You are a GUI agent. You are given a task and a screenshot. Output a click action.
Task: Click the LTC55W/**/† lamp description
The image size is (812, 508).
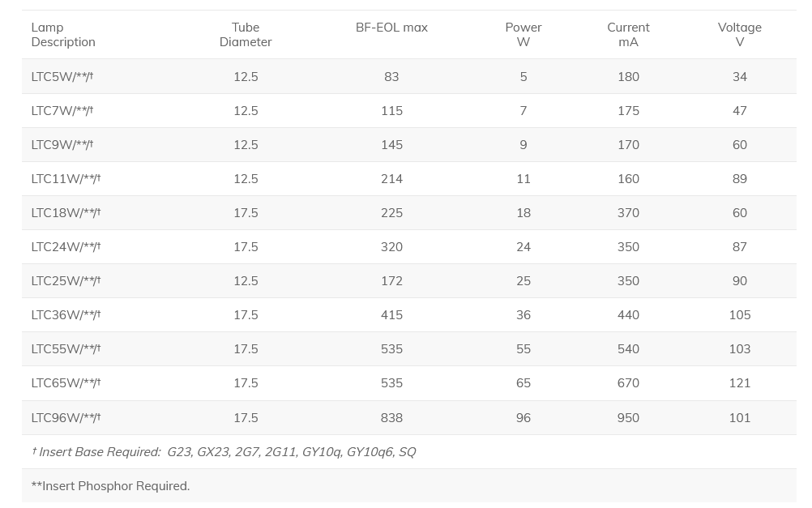pos(66,348)
